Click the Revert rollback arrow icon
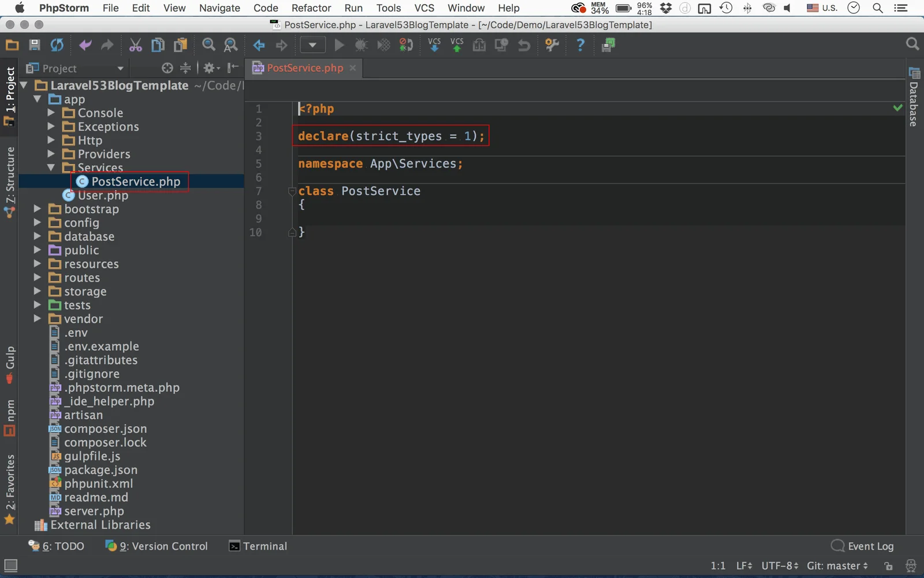Image resolution: width=924 pixels, height=578 pixels. coord(524,45)
